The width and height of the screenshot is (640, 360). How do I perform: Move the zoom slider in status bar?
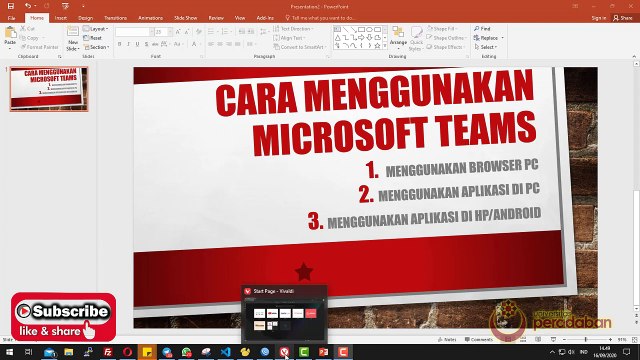pos(586,340)
